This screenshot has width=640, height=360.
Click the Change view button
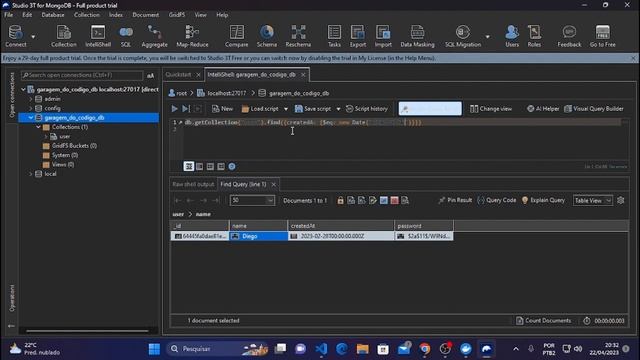click(x=491, y=109)
